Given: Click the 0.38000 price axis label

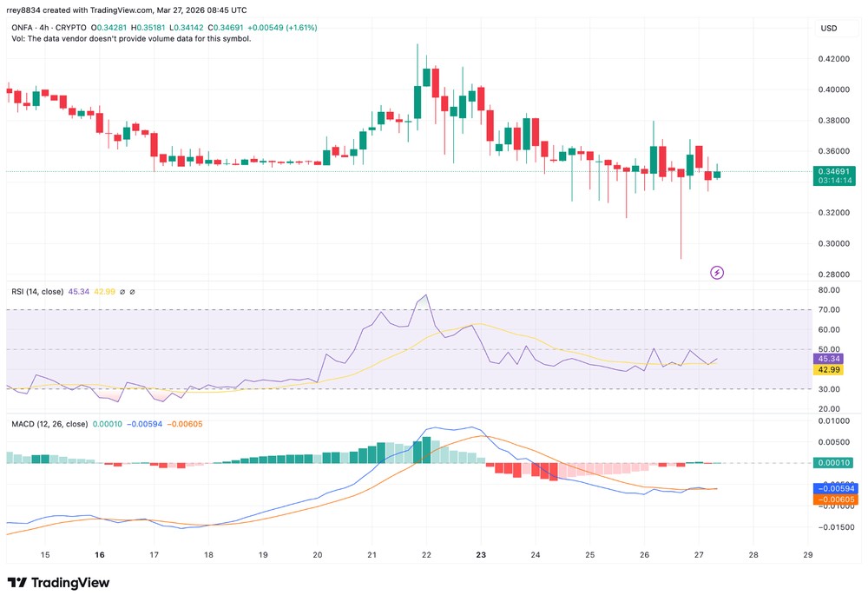Looking at the screenshot, I should [x=833, y=120].
